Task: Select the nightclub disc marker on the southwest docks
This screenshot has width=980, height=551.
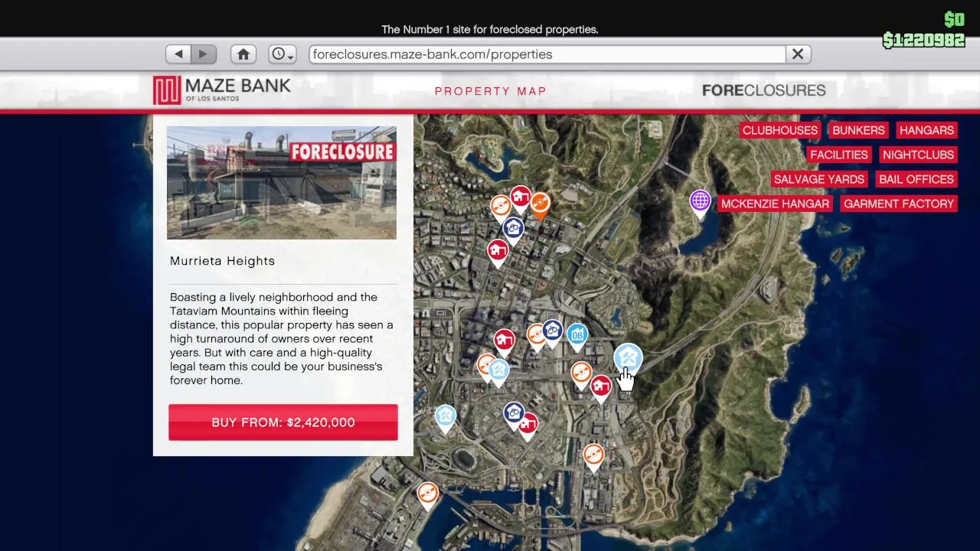Action: click(x=427, y=494)
